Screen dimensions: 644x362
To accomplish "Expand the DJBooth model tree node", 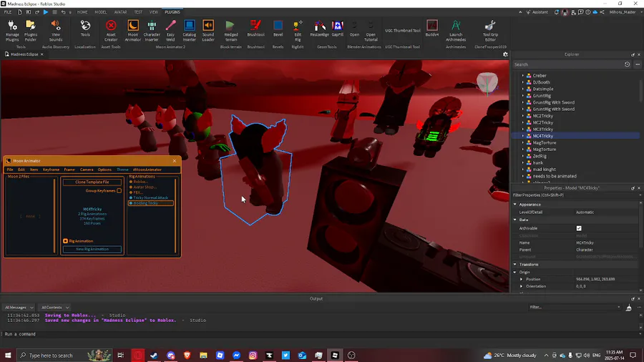I will click(523, 82).
